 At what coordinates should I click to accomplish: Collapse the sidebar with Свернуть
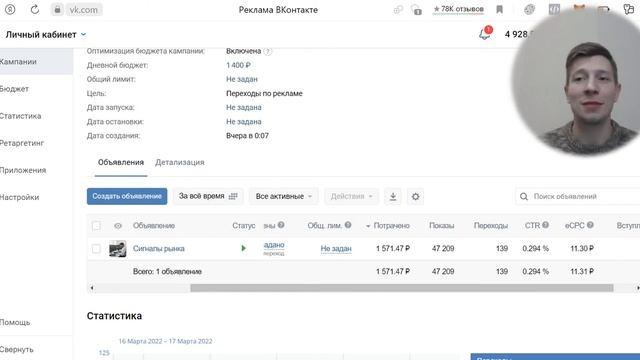pos(17,349)
